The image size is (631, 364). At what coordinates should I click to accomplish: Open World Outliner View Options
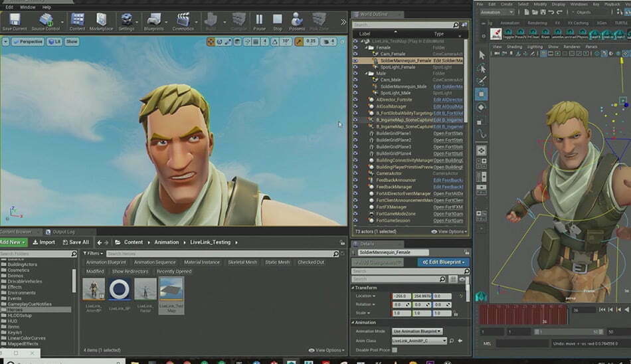point(449,232)
